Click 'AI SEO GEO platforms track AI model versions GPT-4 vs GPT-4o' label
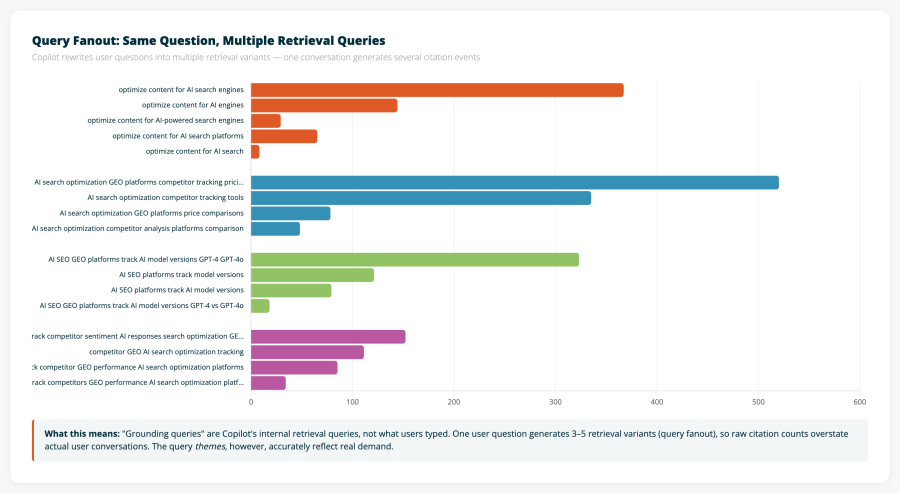This screenshot has height=493, width=900. (x=141, y=306)
